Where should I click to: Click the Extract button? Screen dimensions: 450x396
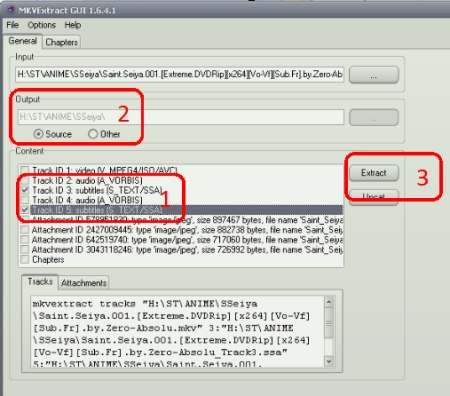374,173
